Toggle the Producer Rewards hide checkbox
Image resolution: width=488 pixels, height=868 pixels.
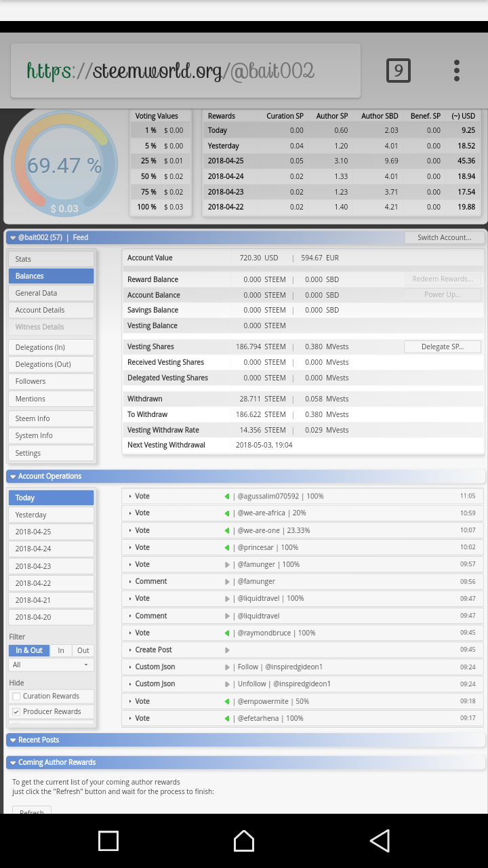(x=16, y=711)
